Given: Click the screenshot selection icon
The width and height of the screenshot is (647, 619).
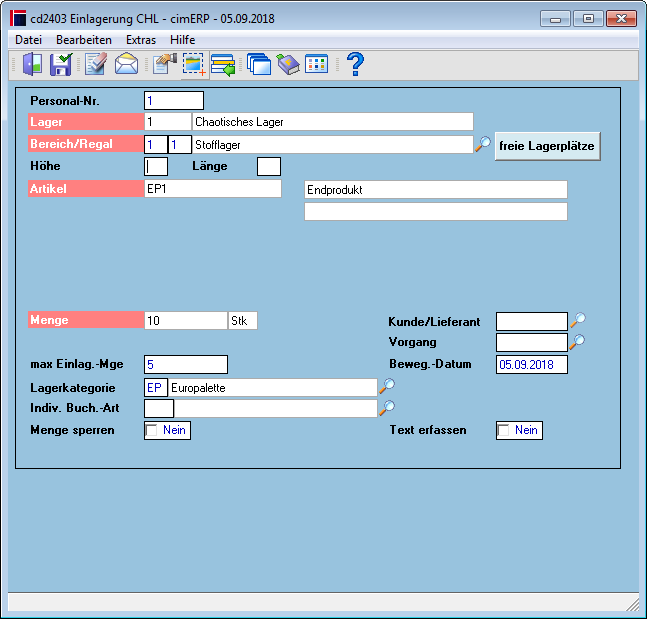Looking at the screenshot, I should point(194,64).
